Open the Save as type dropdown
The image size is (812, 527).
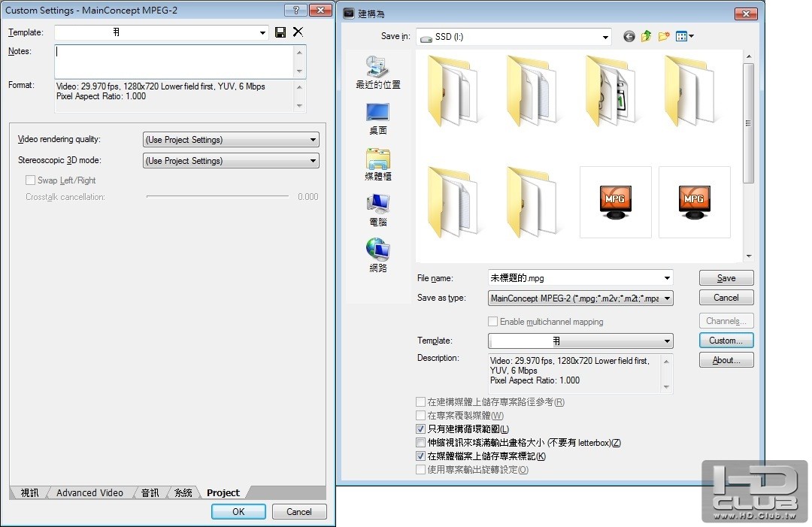coord(580,298)
